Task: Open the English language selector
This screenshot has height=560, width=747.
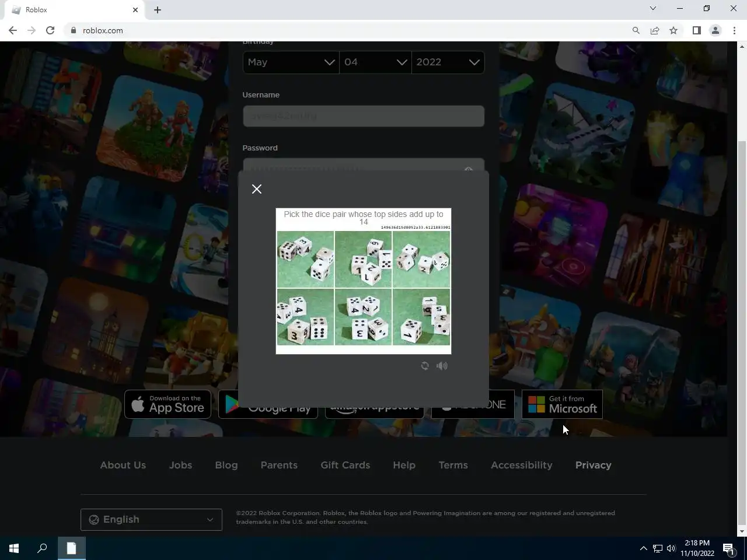Action: [151, 519]
